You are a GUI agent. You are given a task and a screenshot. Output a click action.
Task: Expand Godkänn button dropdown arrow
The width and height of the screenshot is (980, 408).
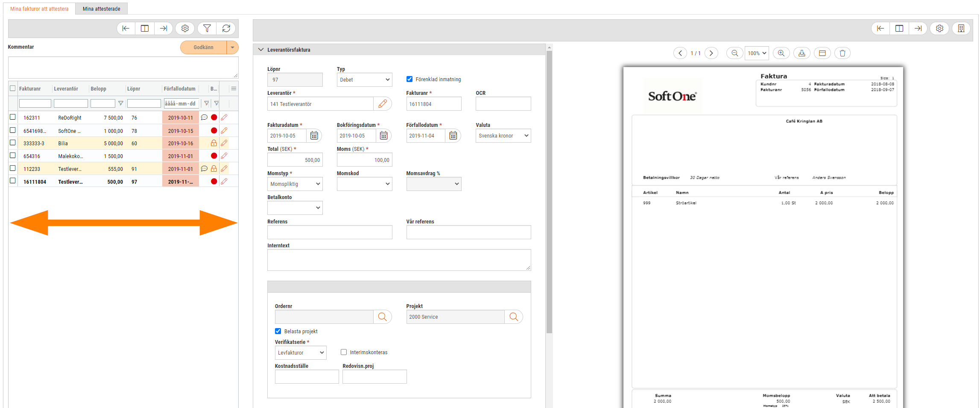click(x=232, y=47)
